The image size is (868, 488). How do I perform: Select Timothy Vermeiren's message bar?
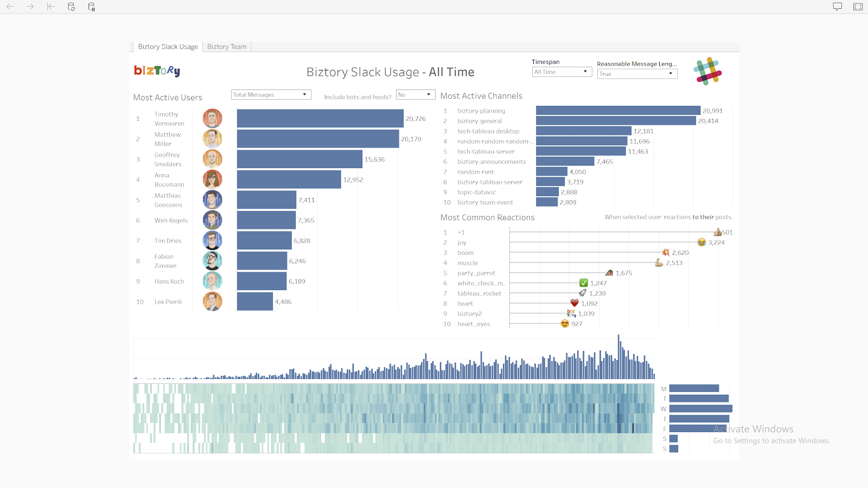[320, 118]
